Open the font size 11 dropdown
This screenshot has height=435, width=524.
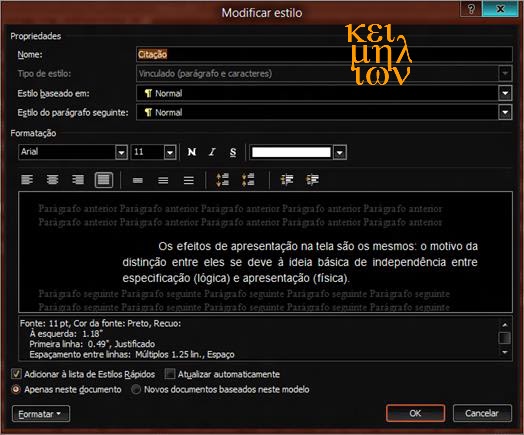tap(170, 153)
